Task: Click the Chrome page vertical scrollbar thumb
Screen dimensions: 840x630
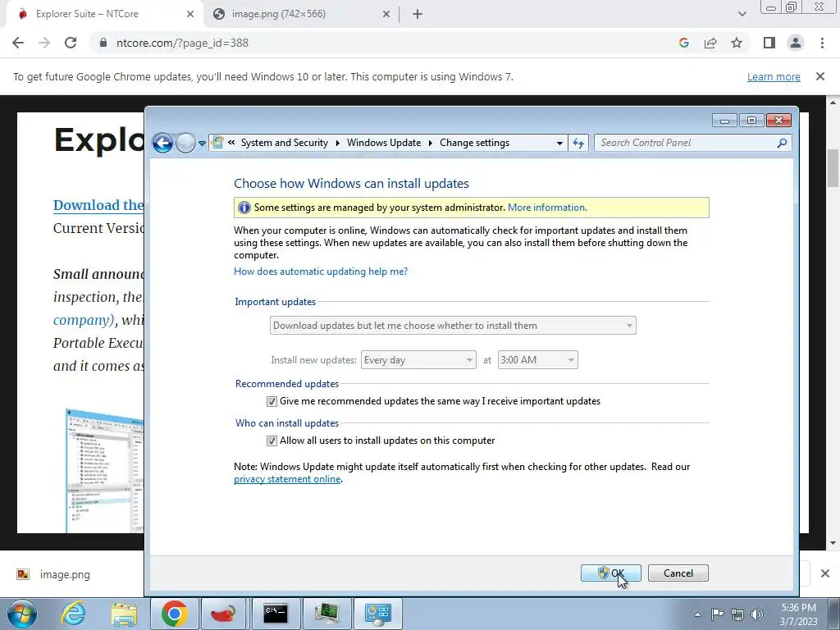Action: pyautogui.click(x=833, y=168)
